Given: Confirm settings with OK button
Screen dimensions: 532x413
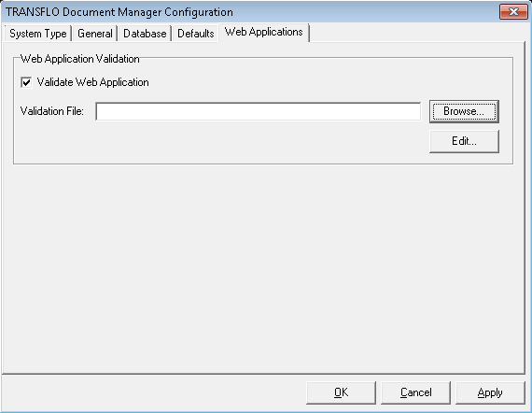Looking at the screenshot, I should 341,392.
